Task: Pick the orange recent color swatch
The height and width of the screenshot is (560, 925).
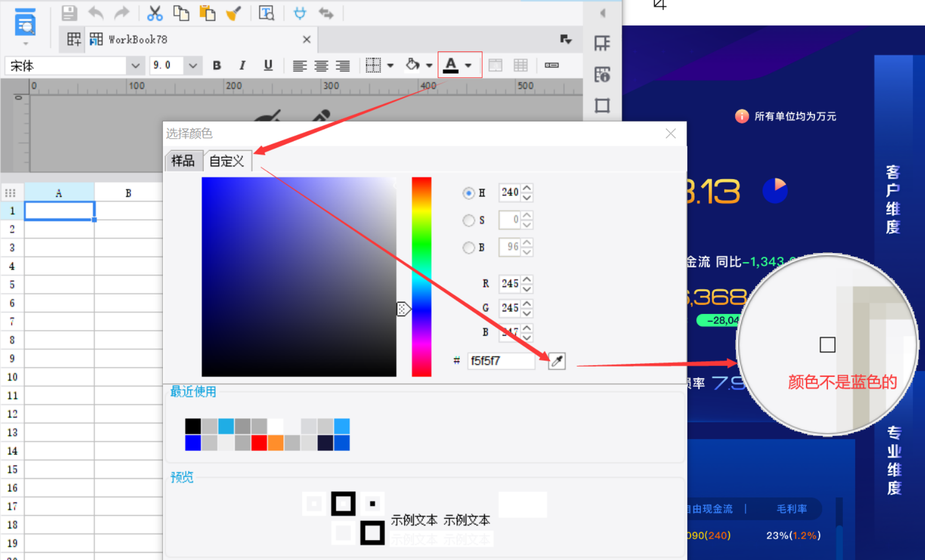Action: pyautogui.click(x=275, y=443)
